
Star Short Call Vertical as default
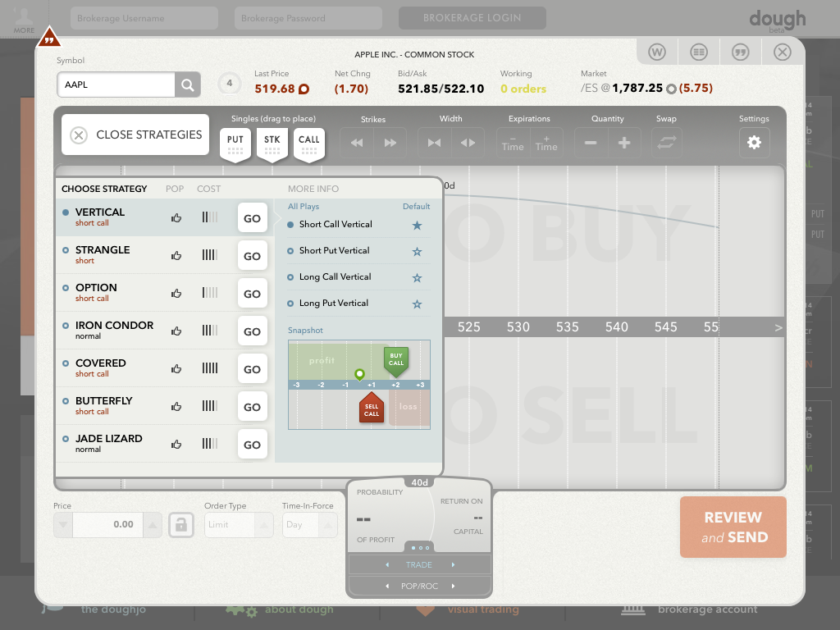point(417,226)
